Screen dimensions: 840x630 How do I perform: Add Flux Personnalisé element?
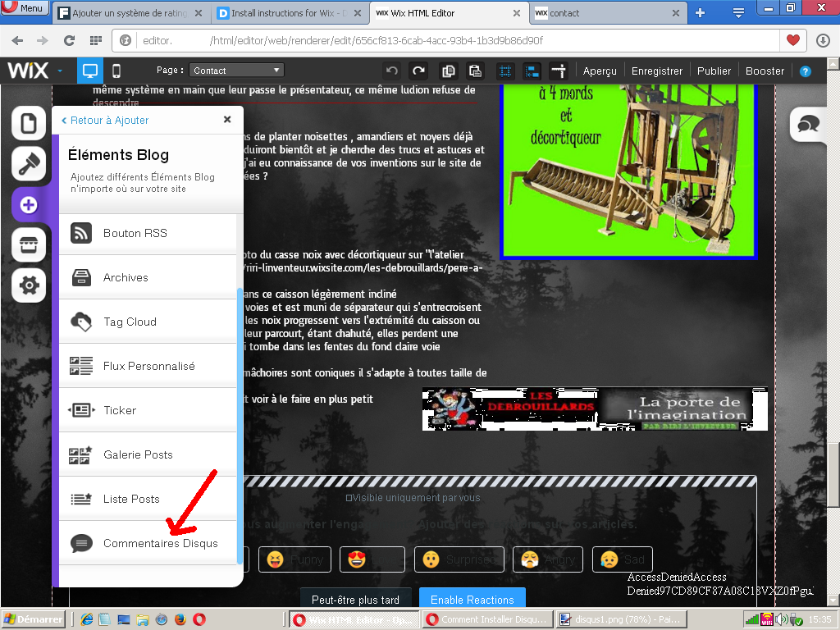coord(148,366)
